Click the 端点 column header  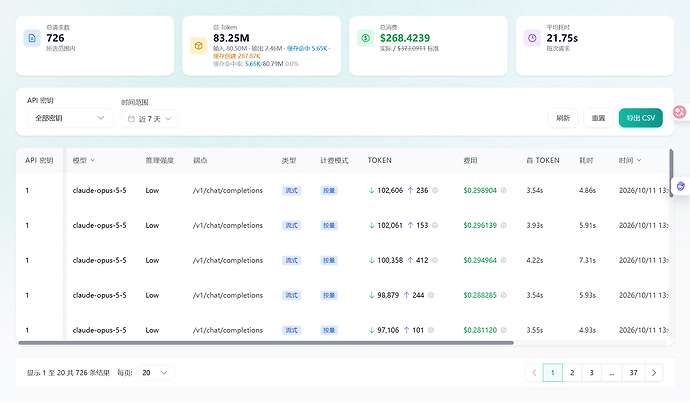point(200,161)
